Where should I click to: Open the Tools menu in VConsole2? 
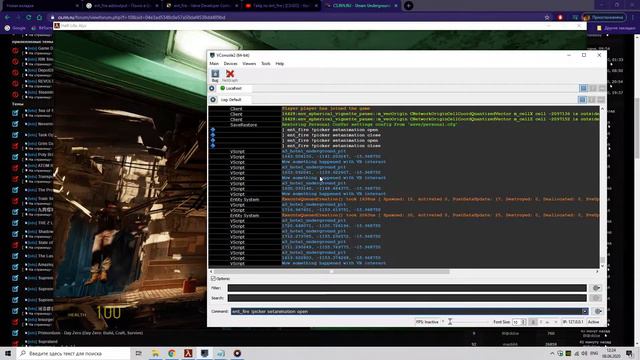coord(266,64)
